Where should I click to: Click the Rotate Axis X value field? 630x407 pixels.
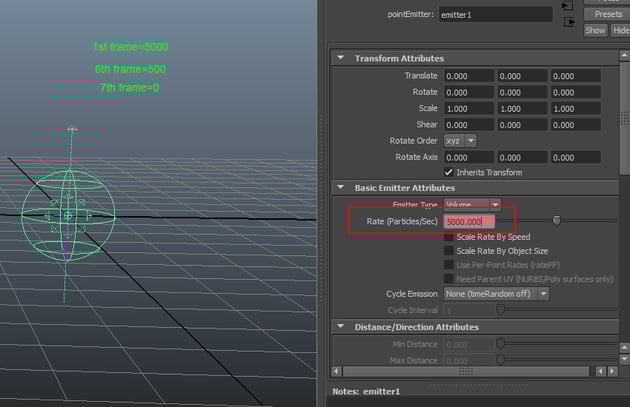click(x=468, y=157)
